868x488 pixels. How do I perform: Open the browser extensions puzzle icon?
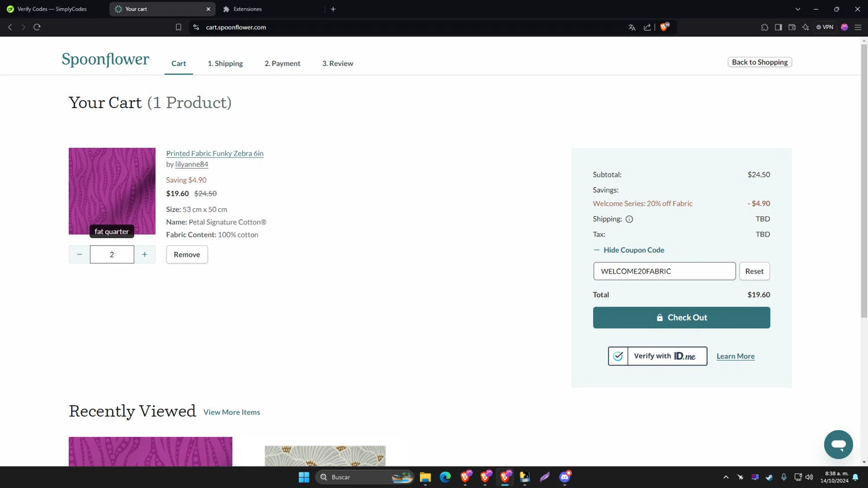(x=764, y=27)
